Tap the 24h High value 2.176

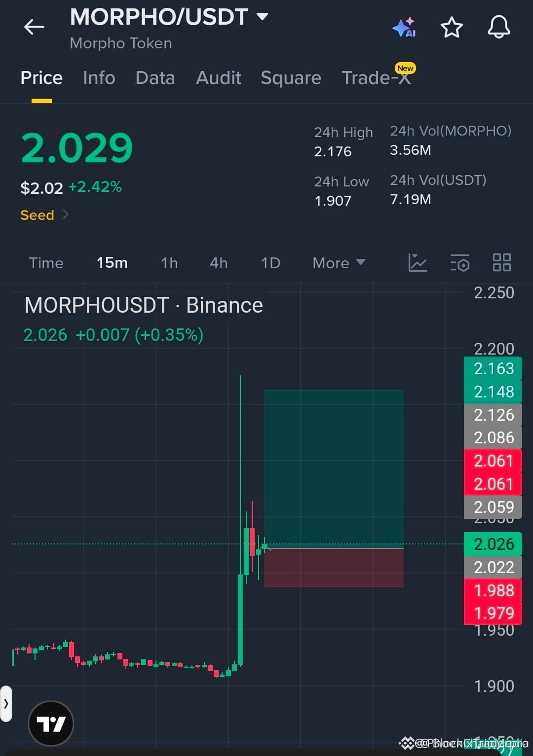coord(333,151)
